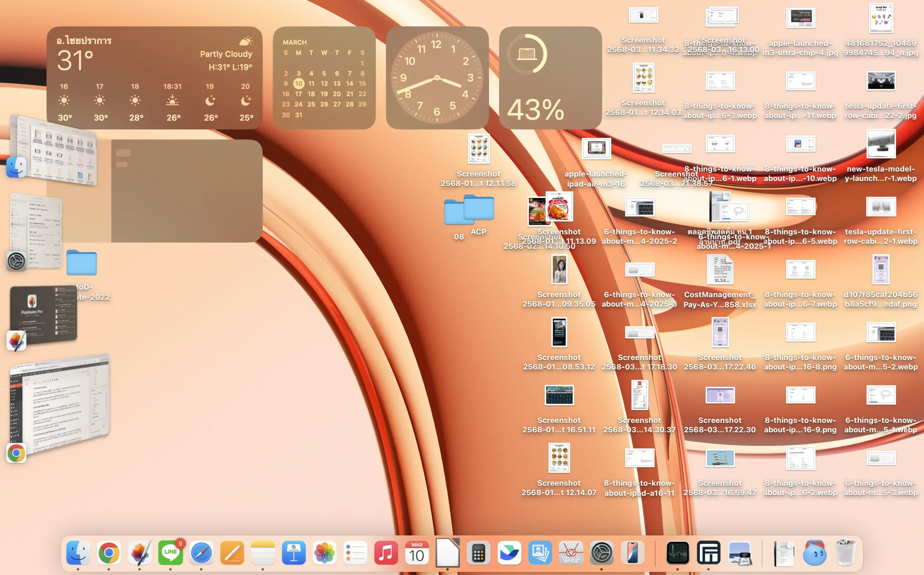Click the weather widget showing 31°
The height and width of the screenshot is (575, 924).
coord(154,78)
